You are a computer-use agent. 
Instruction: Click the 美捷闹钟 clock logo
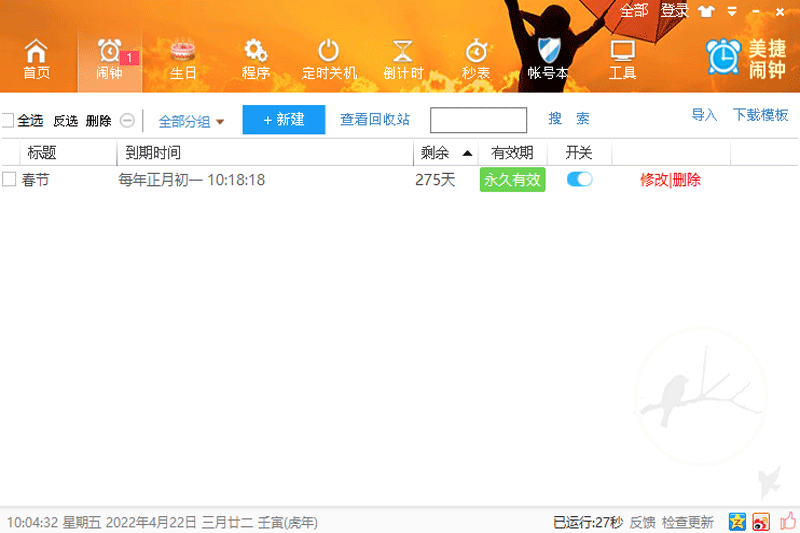click(x=723, y=57)
